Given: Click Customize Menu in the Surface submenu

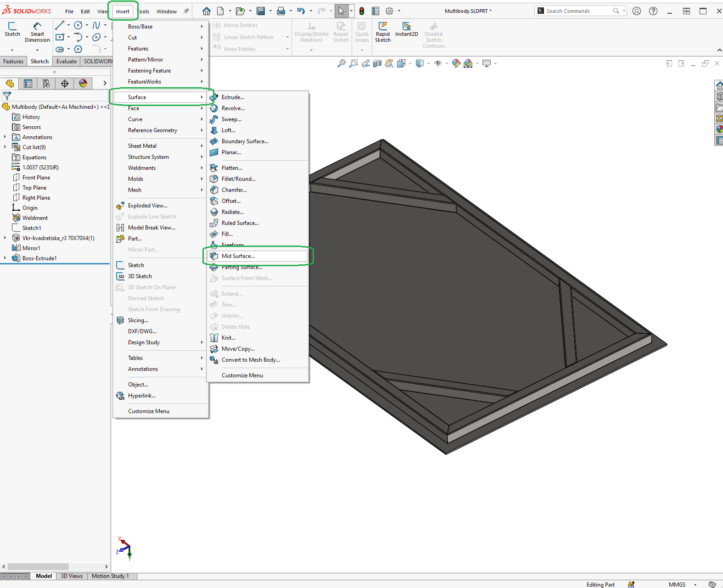Looking at the screenshot, I should point(242,375).
